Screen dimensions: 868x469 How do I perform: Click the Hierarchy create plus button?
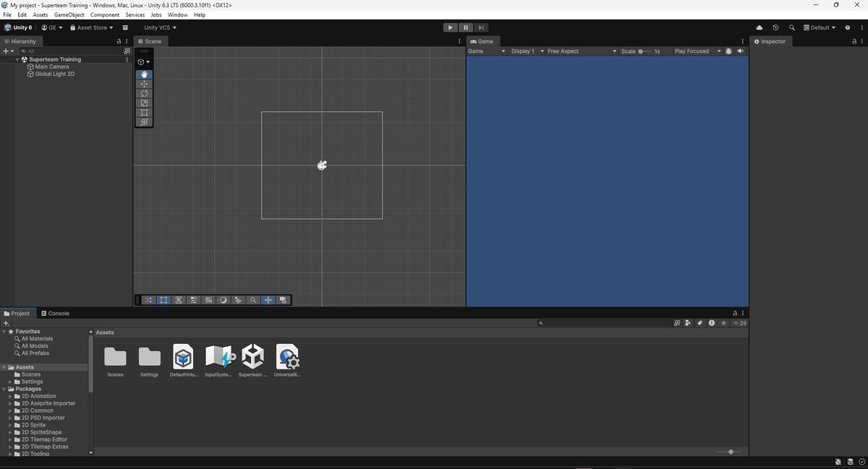[8, 51]
